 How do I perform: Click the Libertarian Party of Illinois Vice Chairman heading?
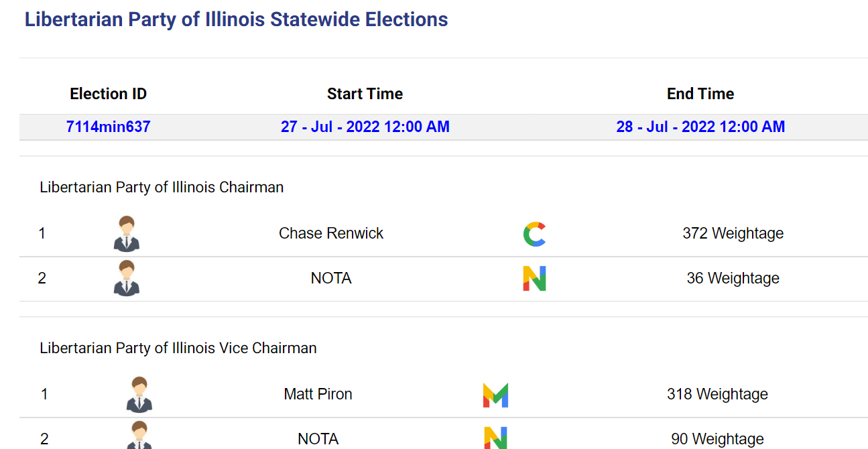click(178, 348)
